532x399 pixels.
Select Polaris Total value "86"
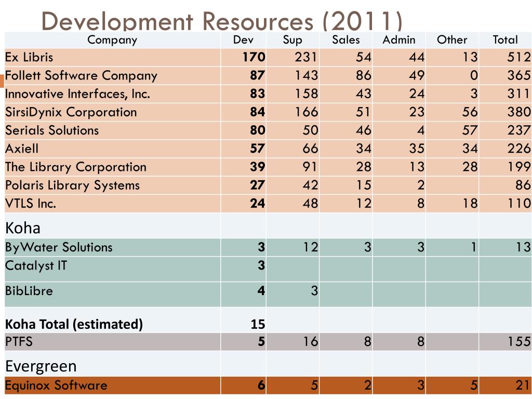coord(523,185)
